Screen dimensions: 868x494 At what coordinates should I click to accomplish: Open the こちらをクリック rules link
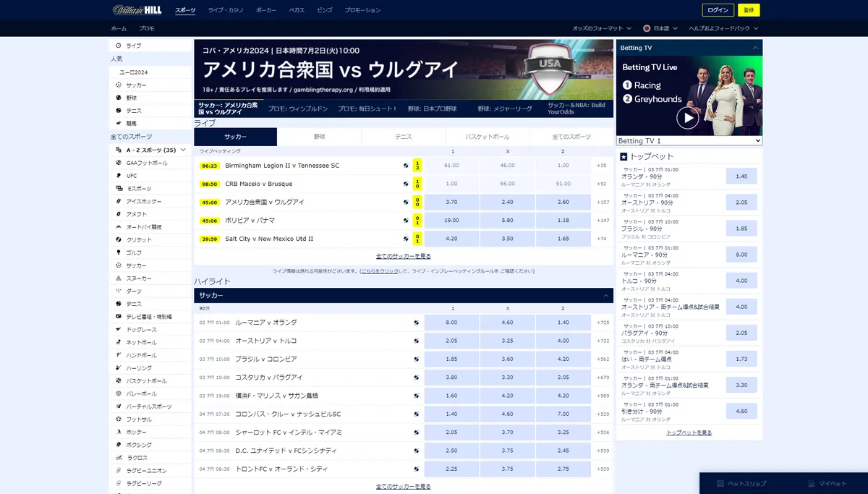click(x=380, y=271)
